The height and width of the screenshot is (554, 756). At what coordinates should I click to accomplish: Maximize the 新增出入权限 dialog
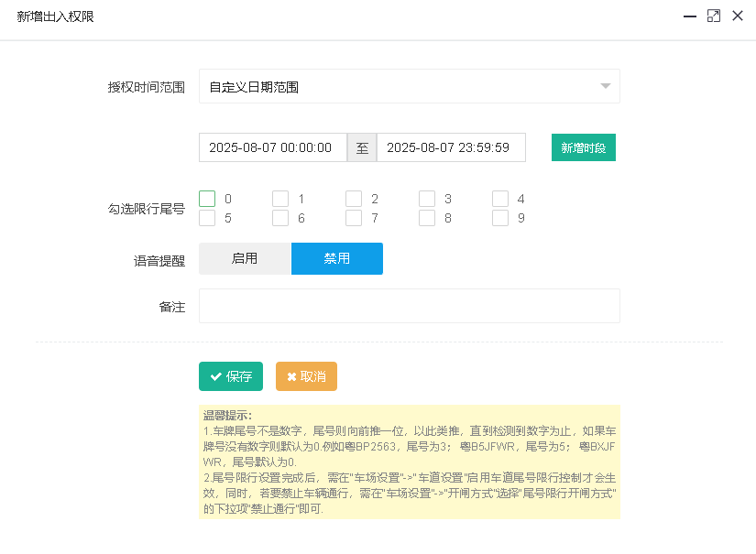[x=714, y=16]
